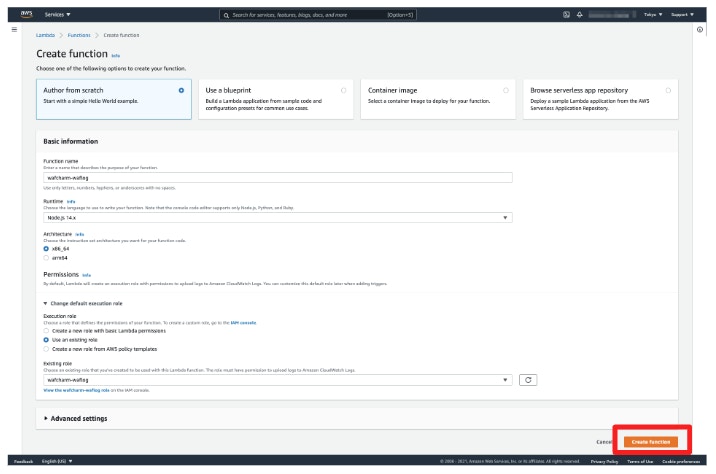Viewport: 716px width, 474px height.
Task: Click the AWS logo
Action: [26, 14]
